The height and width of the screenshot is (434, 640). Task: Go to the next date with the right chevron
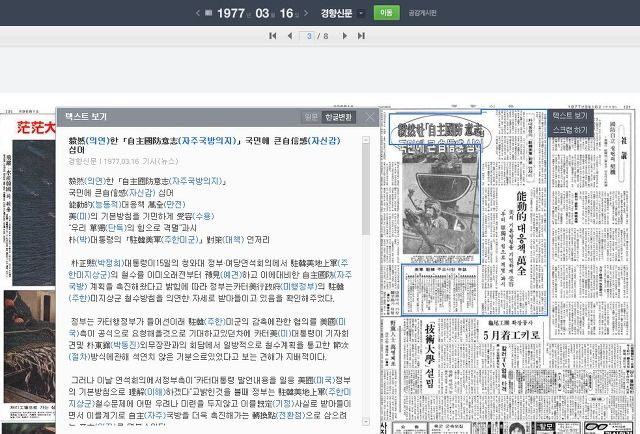306,13
